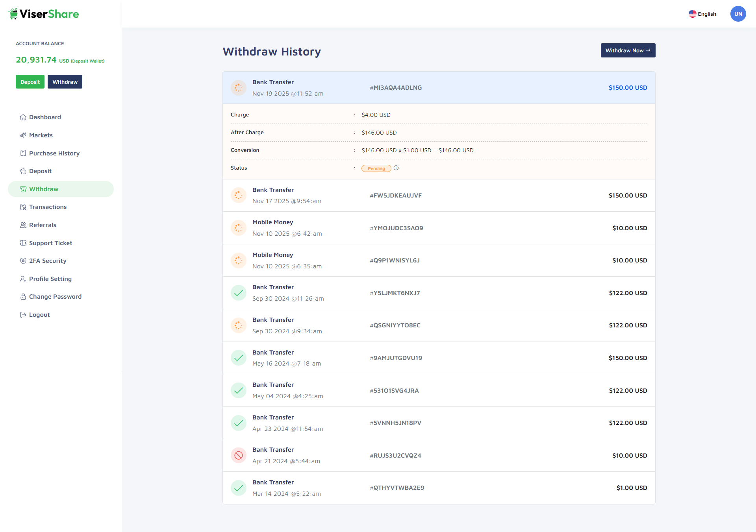This screenshot has height=532, width=756.
Task: Go to Purchase History in sidebar
Action: coord(54,153)
